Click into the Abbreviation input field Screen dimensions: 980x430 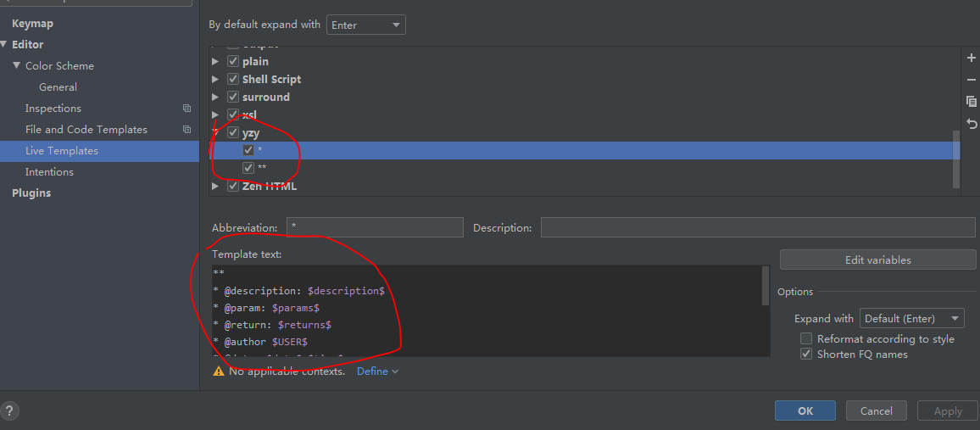click(375, 227)
